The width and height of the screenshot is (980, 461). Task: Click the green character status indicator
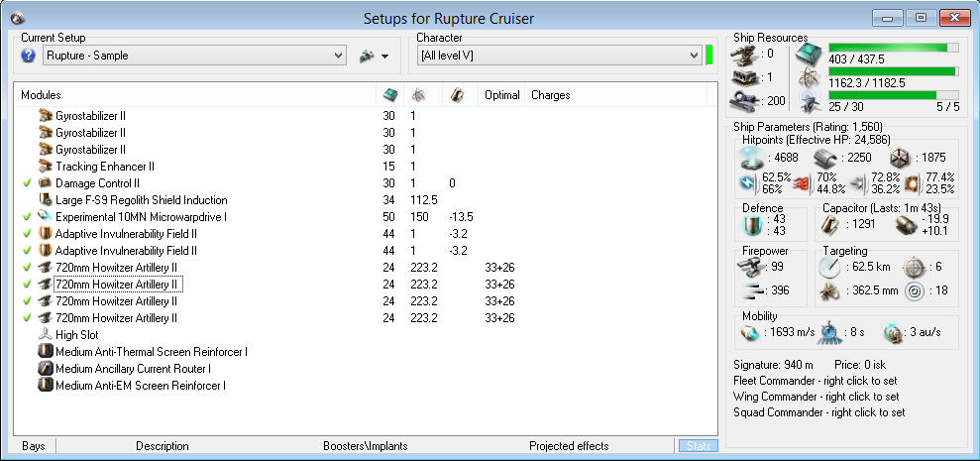point(709,56)
